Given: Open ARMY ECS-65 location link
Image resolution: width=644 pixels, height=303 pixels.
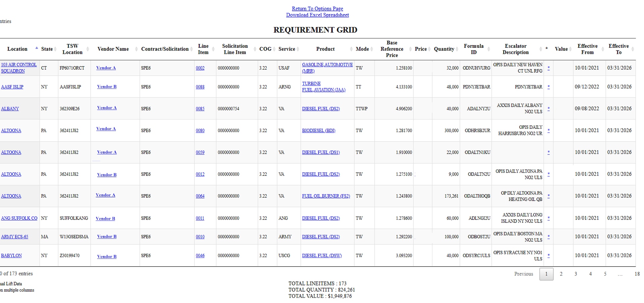Looking at the screenshot, I should point(14,236).
